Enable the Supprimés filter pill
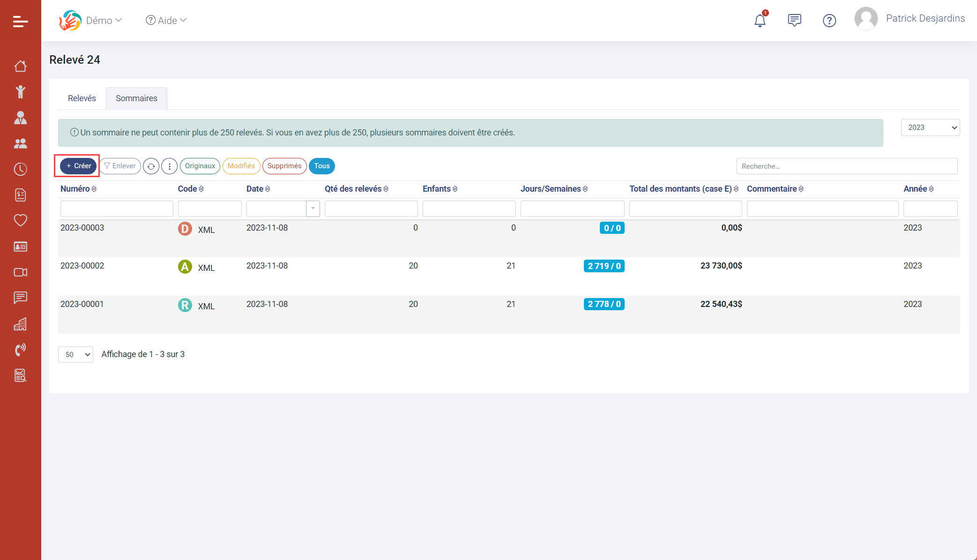 (284, 166)
